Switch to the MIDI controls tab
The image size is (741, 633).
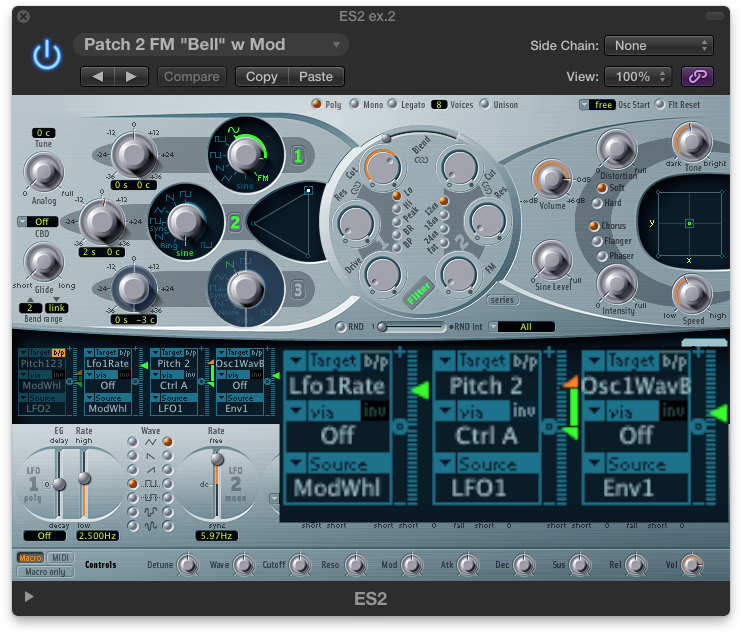click(61, 558)
